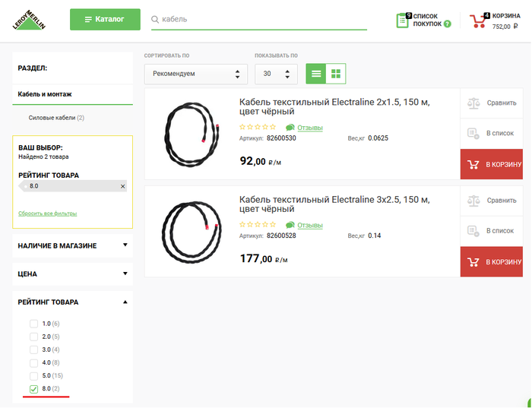Screen dimensions: 532x408
Task: Click the 177,00 ₽/м price
Action: pyautogui.click(x=264, y=259)
